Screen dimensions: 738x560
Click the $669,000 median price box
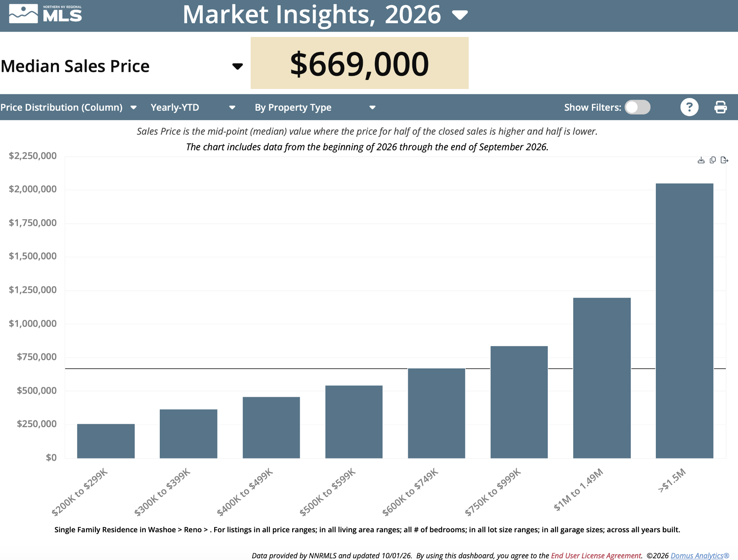click(x=359, y=63)
